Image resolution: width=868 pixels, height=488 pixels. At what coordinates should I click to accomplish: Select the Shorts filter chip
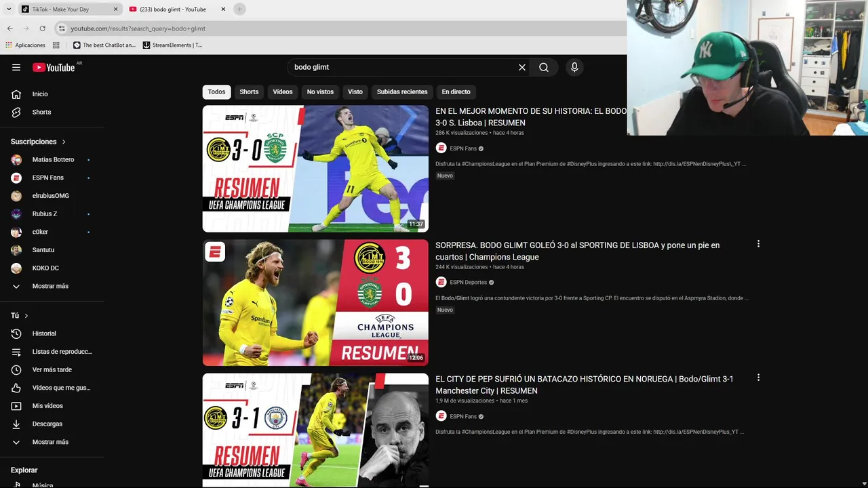tap(249, 91)
